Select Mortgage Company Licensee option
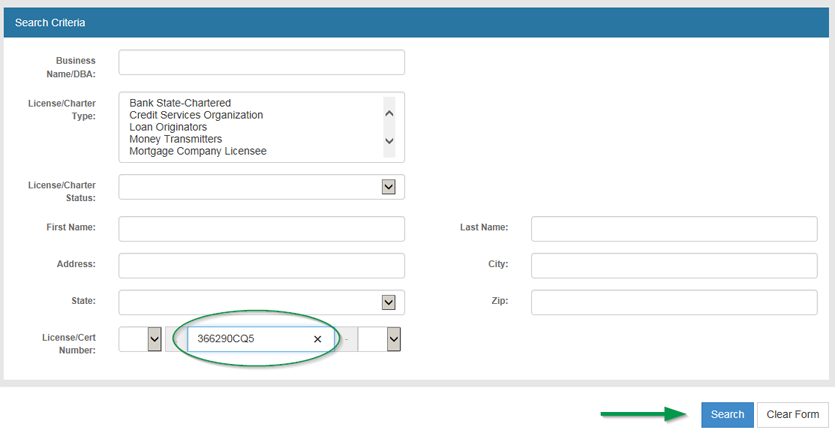 point(197,151)
